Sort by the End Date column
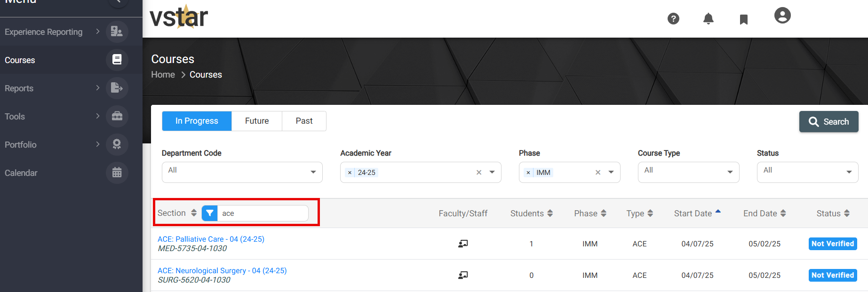 (764, 213)
